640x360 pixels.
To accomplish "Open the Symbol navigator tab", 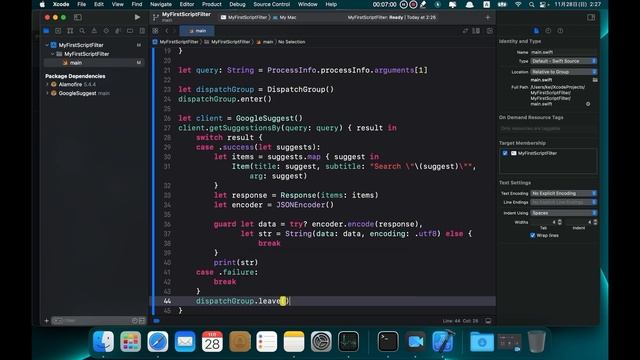I will coord(70,31).
